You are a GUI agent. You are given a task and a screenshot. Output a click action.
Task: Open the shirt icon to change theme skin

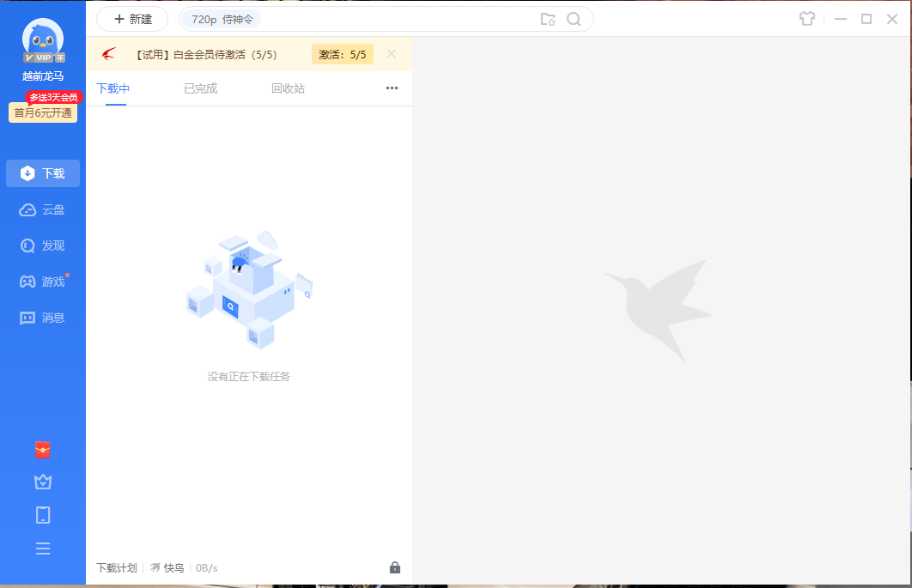click(806, 18)
